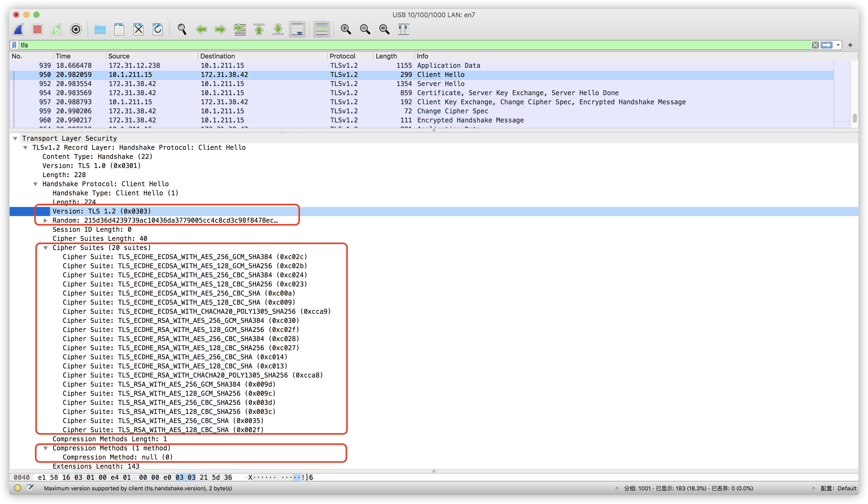The image size is (868, 504).
Task: Reload this capture file
Action: coord(157,29)
